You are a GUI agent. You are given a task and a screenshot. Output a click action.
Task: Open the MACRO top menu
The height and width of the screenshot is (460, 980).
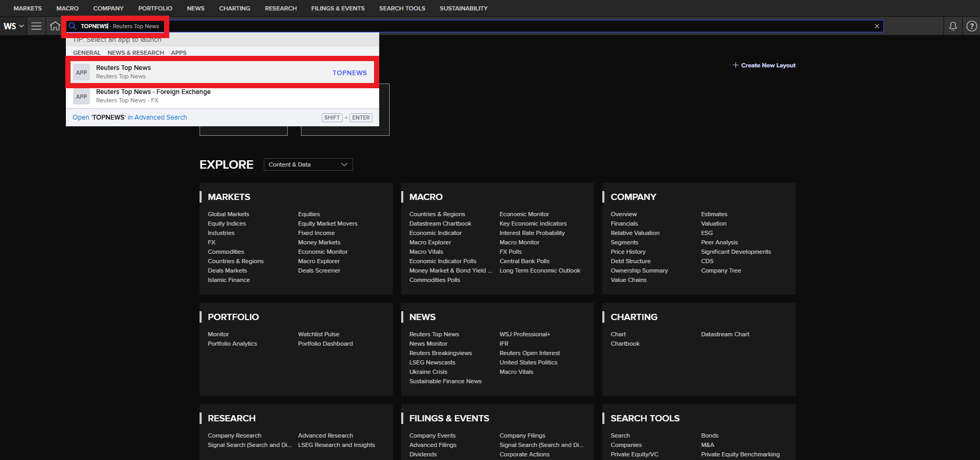(67, 8)
